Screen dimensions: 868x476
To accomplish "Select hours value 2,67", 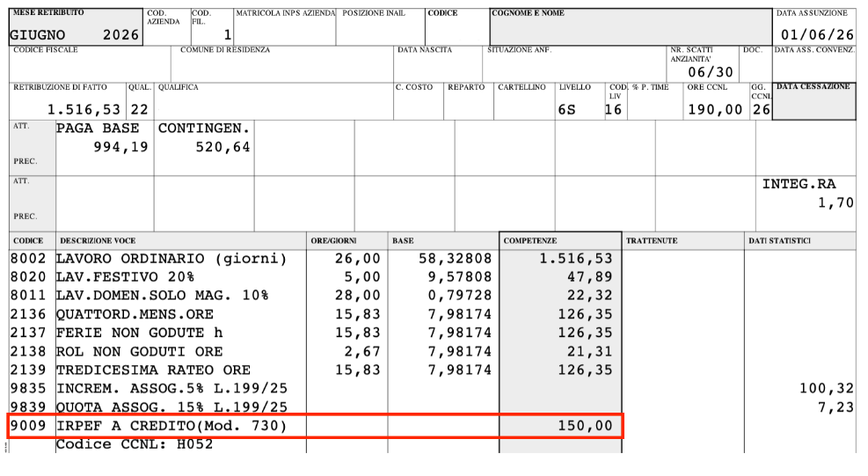I will [362, 351].
